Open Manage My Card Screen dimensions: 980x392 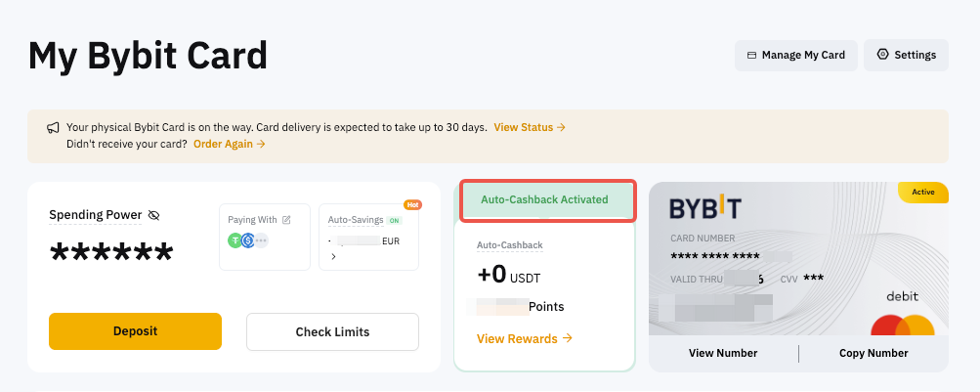coord(795,55)
